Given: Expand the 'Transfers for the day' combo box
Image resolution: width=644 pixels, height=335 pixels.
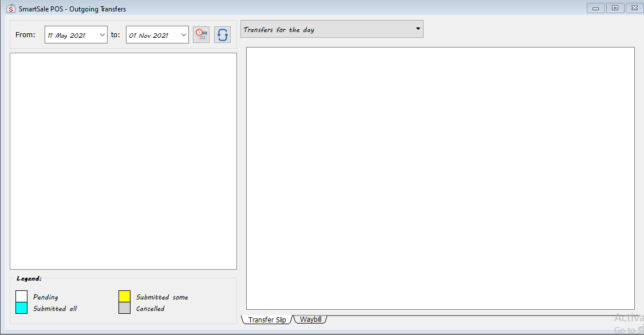Looking at the screenshot, I should [418, 29].
